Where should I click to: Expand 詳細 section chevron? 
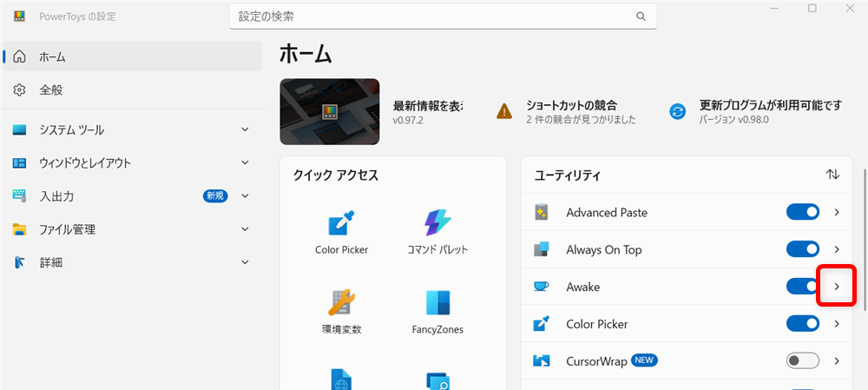click(x=246, y=262)
